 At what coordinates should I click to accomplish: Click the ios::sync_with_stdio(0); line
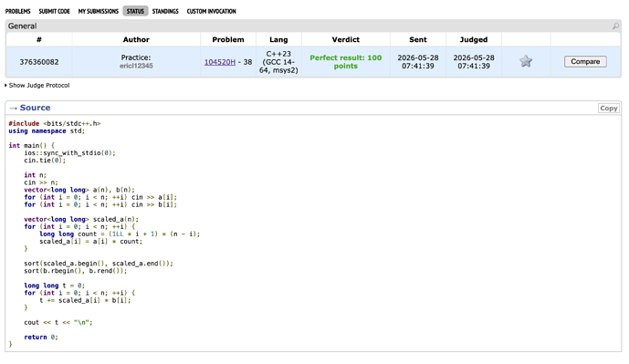coord(69,153)
